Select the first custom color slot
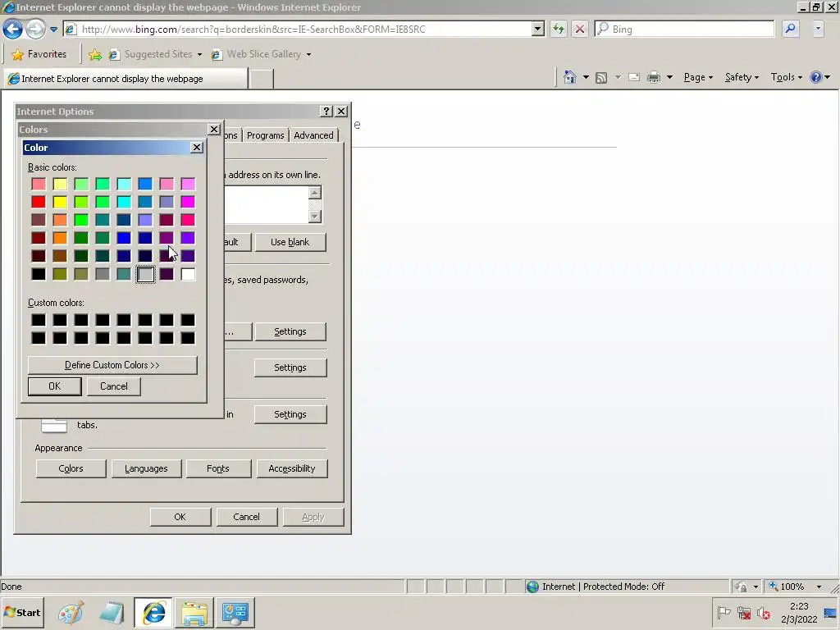 (x=39, y=320)
